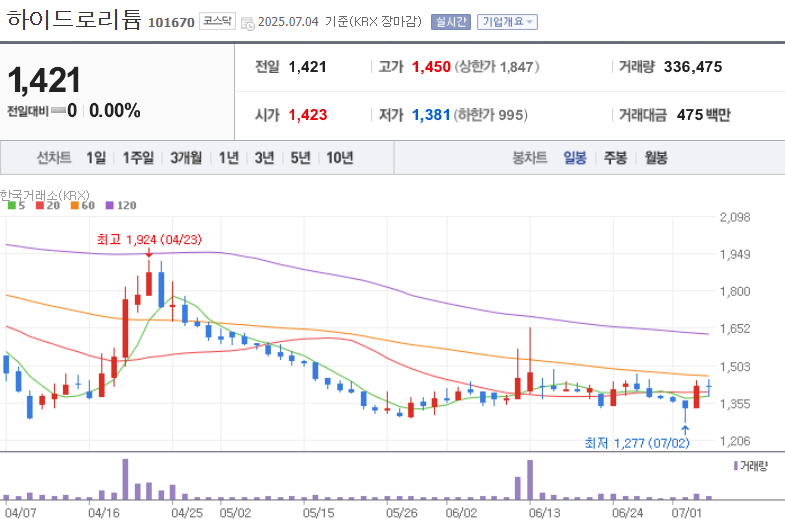This screenshot has height=522, width=785.
Task: Click the 05/26 date axis label
Action: click(x=402, y=513)
